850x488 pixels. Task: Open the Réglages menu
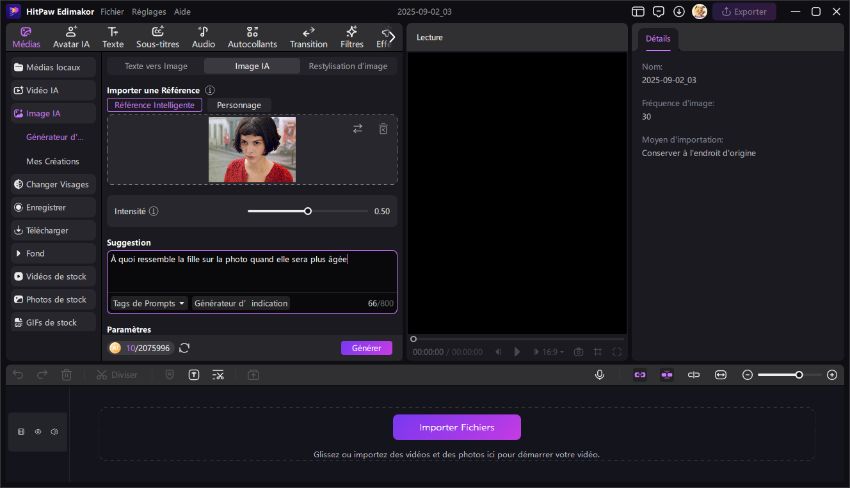tap(149, 11)
